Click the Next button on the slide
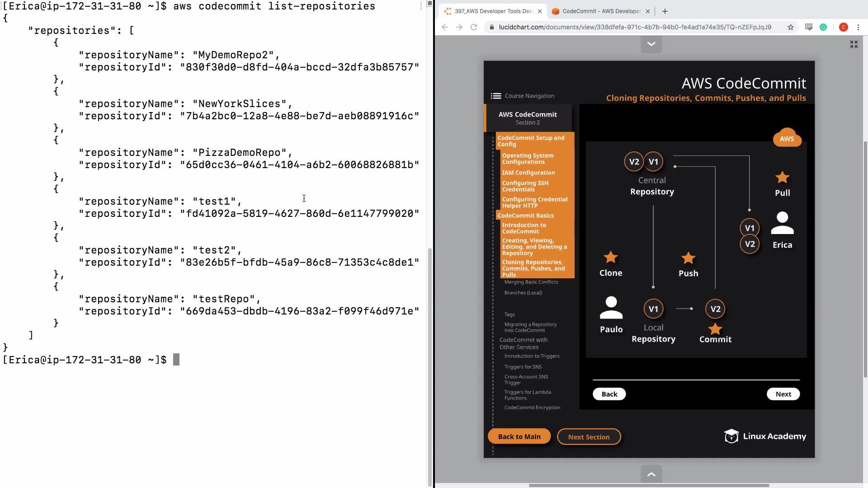Image resolution: width=868 pixels, height=488 pixels. pos(783,394)
